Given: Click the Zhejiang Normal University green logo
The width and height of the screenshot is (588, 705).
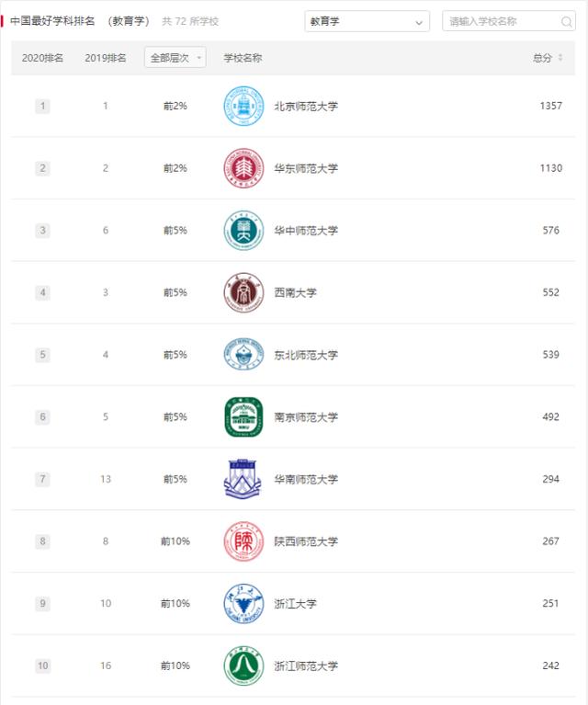Looking at the screenshot, I should (243, 665).
